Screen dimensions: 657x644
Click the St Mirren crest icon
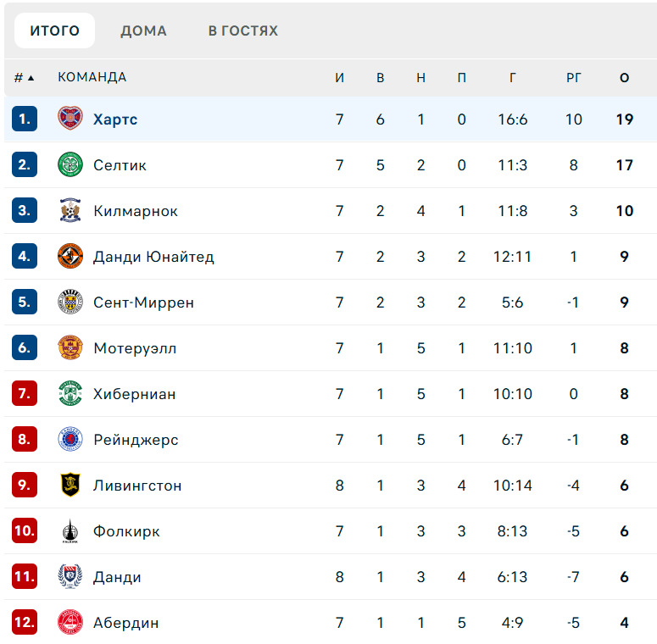point(70,302)
